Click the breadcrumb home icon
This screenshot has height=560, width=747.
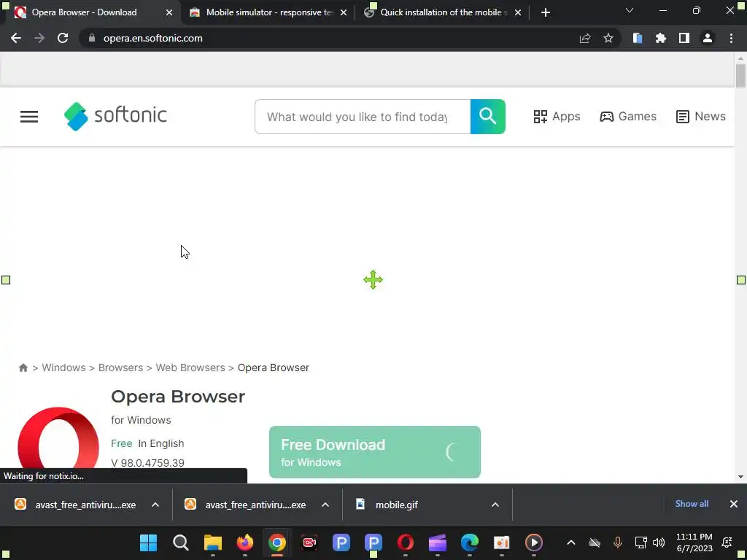tap(23, 367)
